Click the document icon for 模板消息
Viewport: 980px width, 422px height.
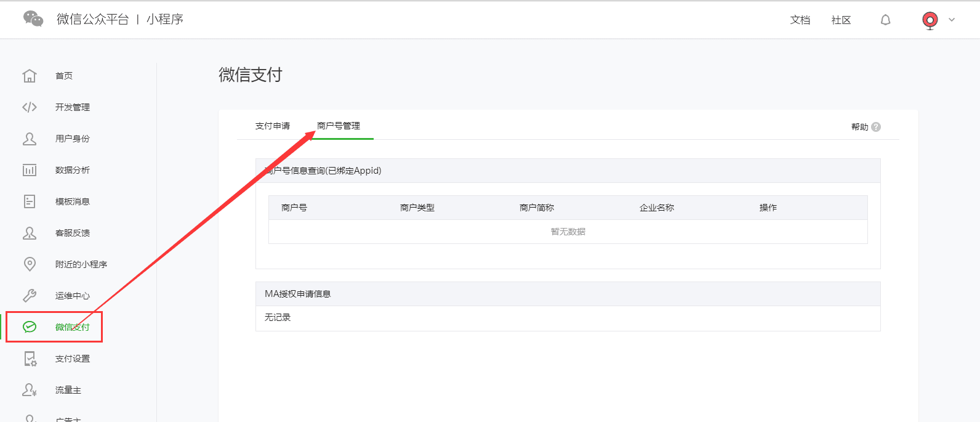(30, 201)
